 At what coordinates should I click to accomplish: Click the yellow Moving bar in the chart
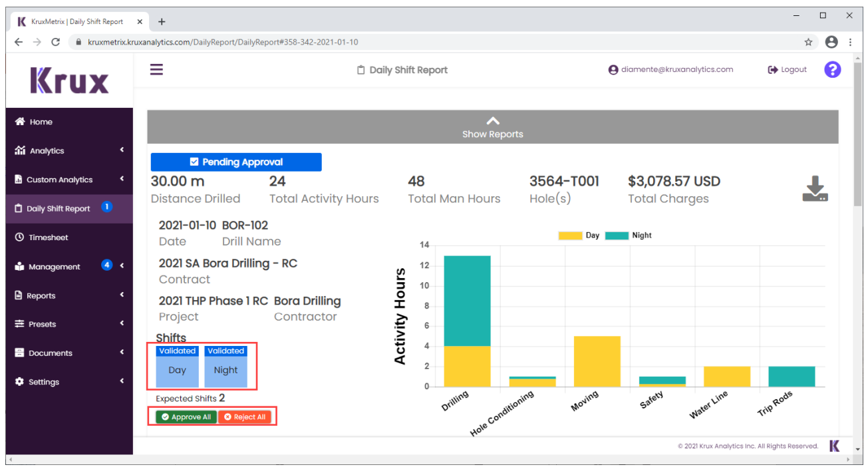click(597, 361)
